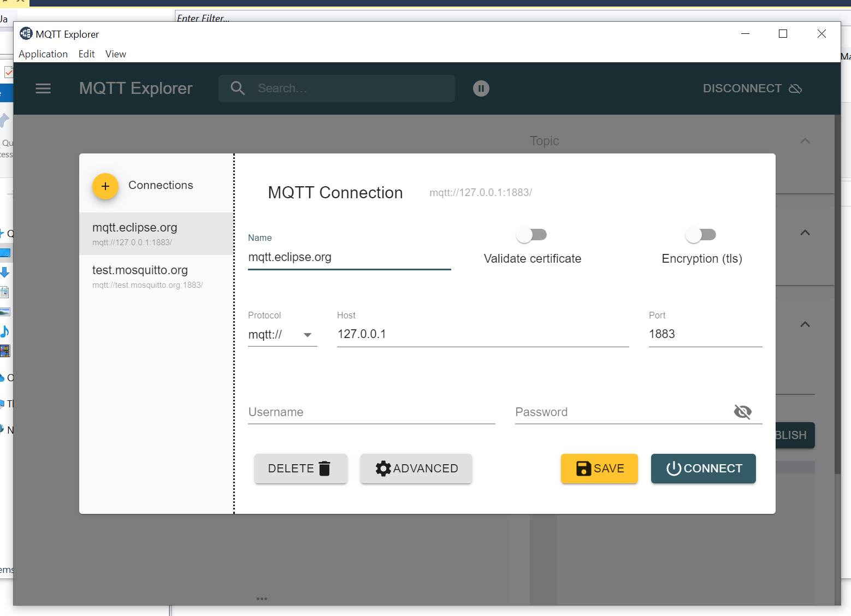851x616 pixels.
Task: Open the Protocol dropdown
Action: tap(282, 335)
